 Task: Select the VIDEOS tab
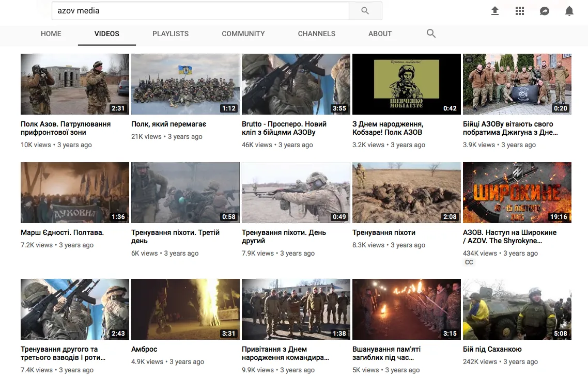[x=107, y=34]
